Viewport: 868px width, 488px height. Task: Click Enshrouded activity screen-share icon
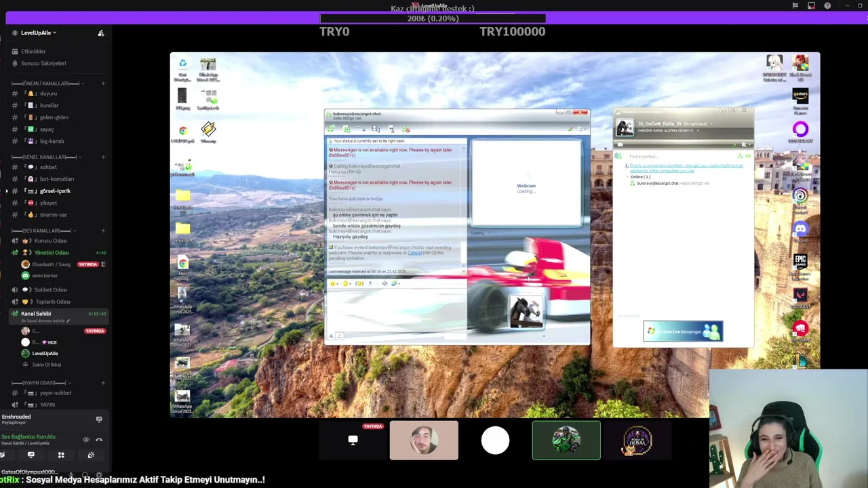click(x=99, y=420)
